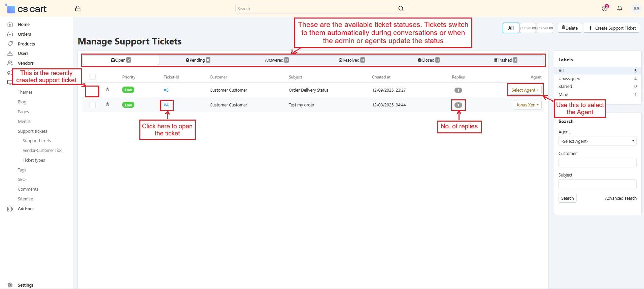This screenshot has width=644, height=289.
Task: Click Create Support Ticket button
Action: point(612,28)
